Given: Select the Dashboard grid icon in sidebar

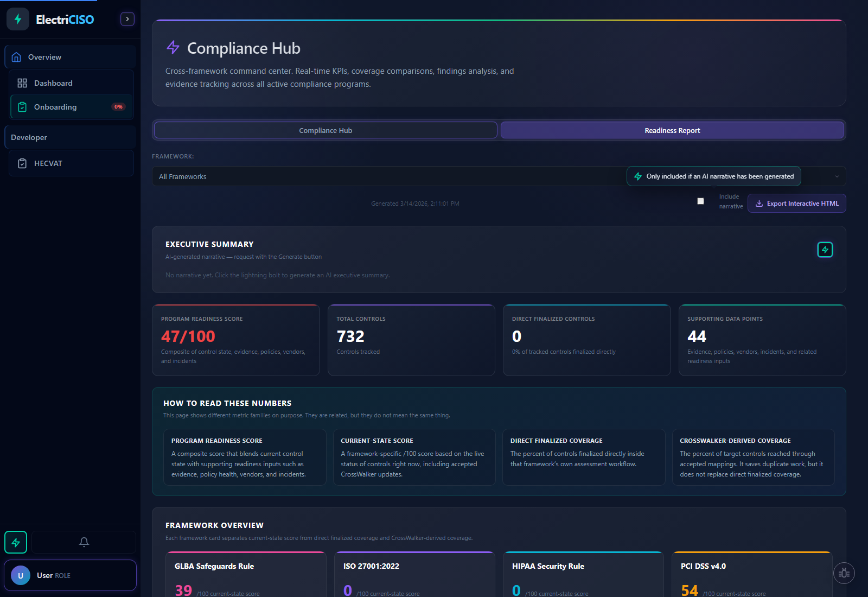Looking at the screenshot, I should (x=22, y=82).
